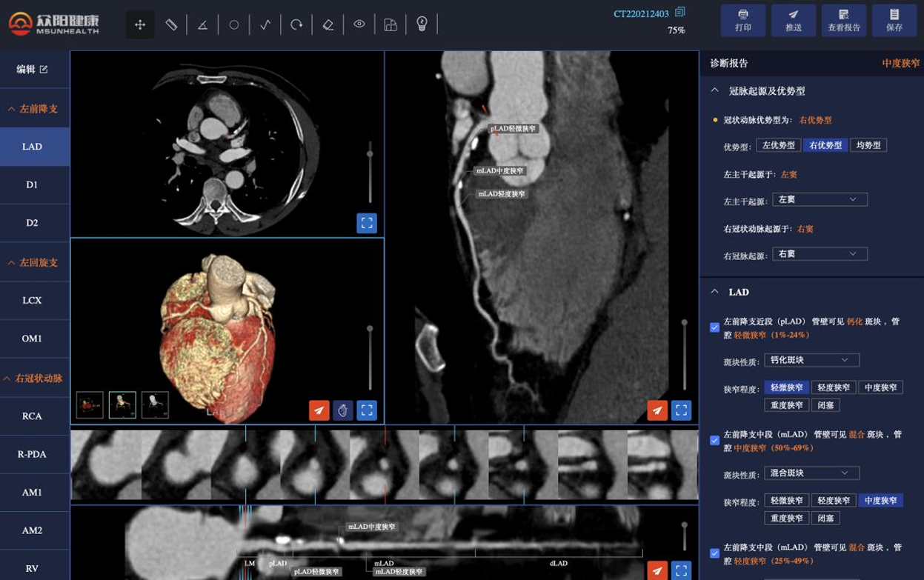Image resolution: width=924 pixels, height=580 pixels.
Task: Select the LCX vessel in sidebar
Action: point(32,301)
